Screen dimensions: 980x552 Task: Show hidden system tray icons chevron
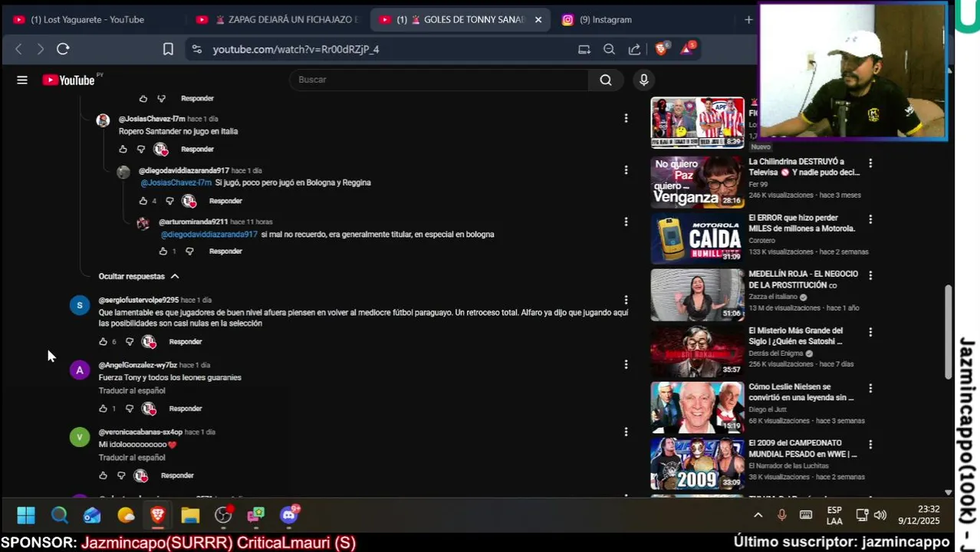tap(758, 515)
